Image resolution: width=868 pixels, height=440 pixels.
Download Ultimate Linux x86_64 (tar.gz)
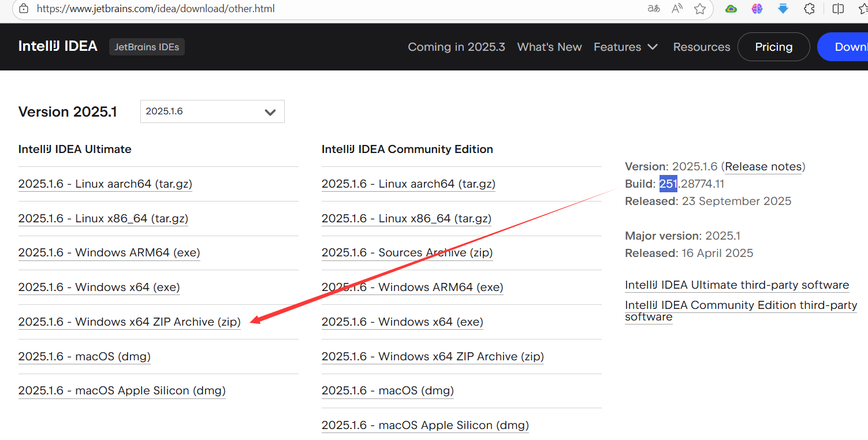pos(103,218)
